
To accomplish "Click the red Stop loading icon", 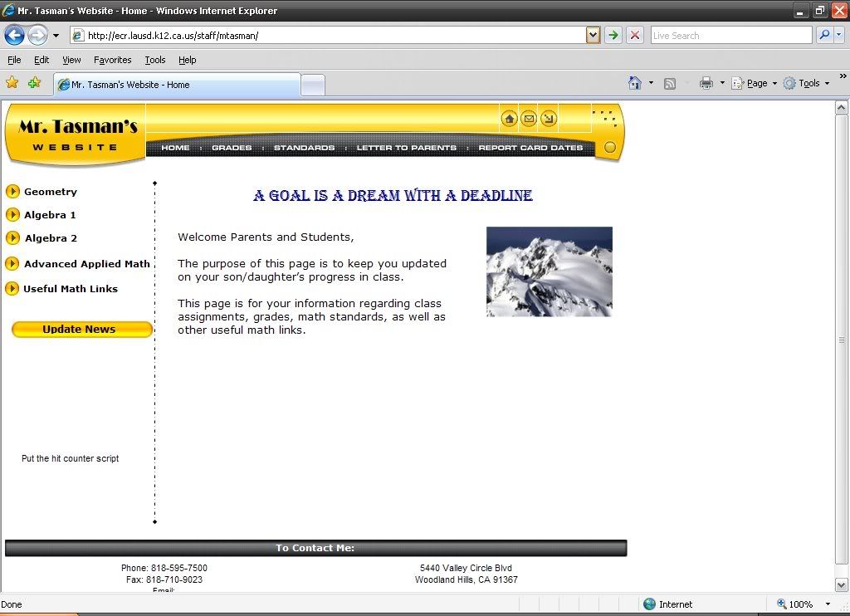I will [x=635, y=35].
